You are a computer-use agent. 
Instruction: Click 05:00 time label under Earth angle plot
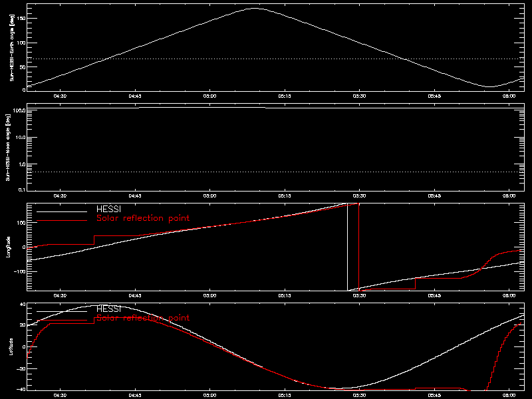(209, 96)
